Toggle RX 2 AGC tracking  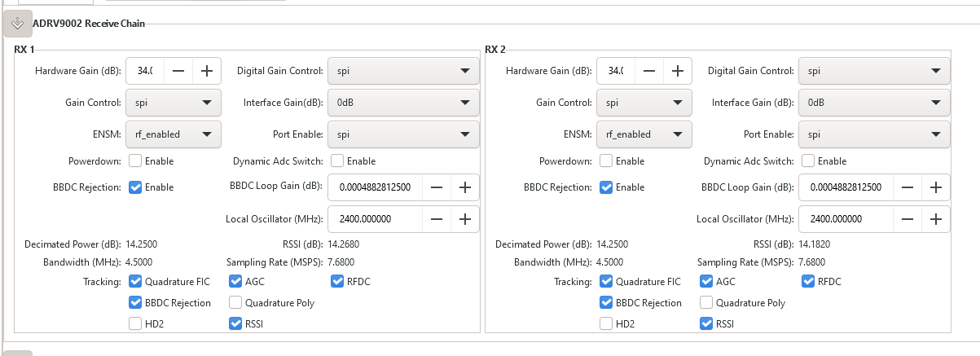tap(706, 282)
